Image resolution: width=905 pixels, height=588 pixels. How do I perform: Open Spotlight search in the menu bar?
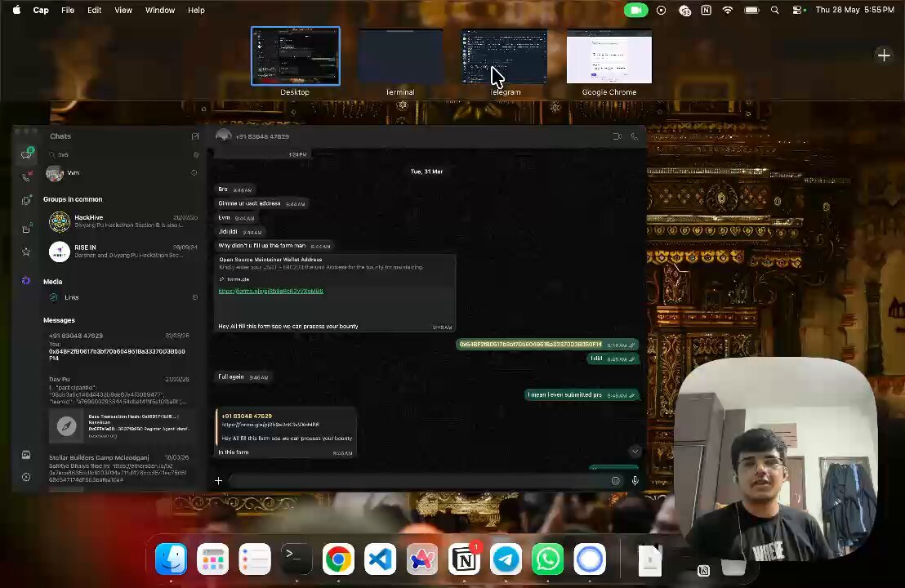(774, 10)
